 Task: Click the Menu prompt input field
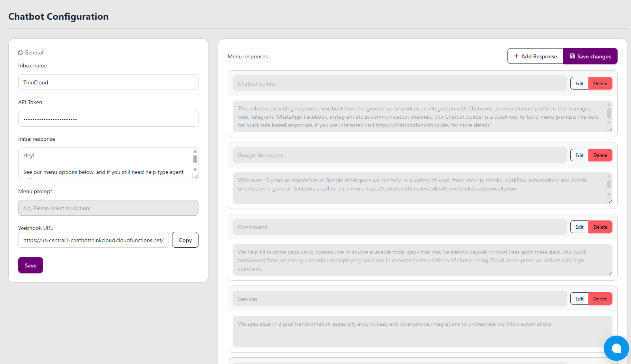point(108,208)
